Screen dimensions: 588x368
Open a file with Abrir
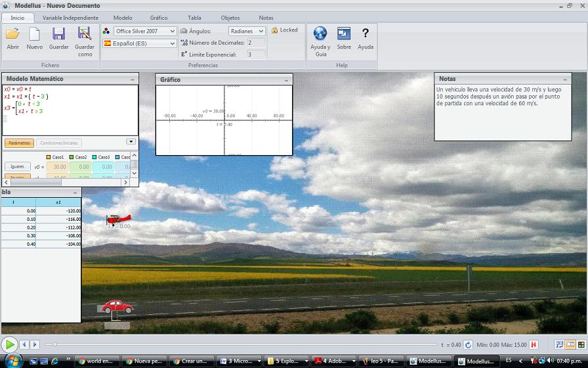click(x=12, y=38)
